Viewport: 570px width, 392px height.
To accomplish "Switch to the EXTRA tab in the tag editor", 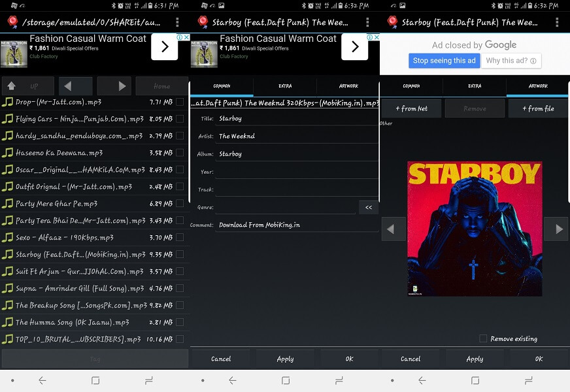I will (x=285, y=86).
